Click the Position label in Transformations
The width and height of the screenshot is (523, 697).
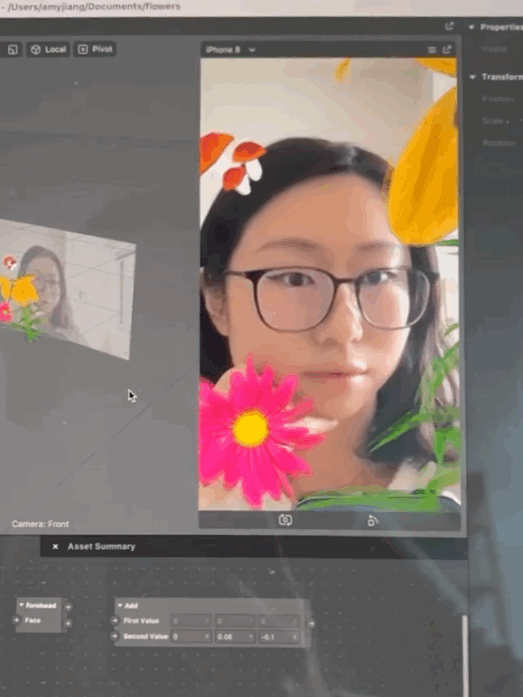tap(498, 99)
